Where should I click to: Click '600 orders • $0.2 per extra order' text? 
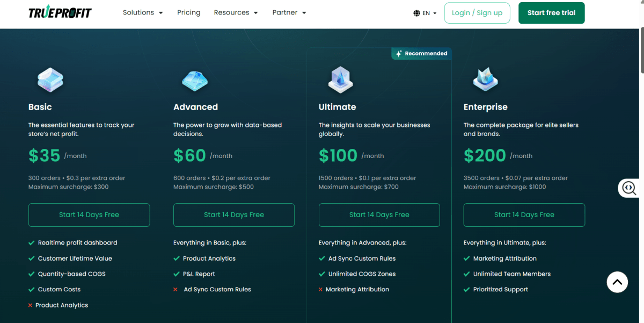point(222,178)
